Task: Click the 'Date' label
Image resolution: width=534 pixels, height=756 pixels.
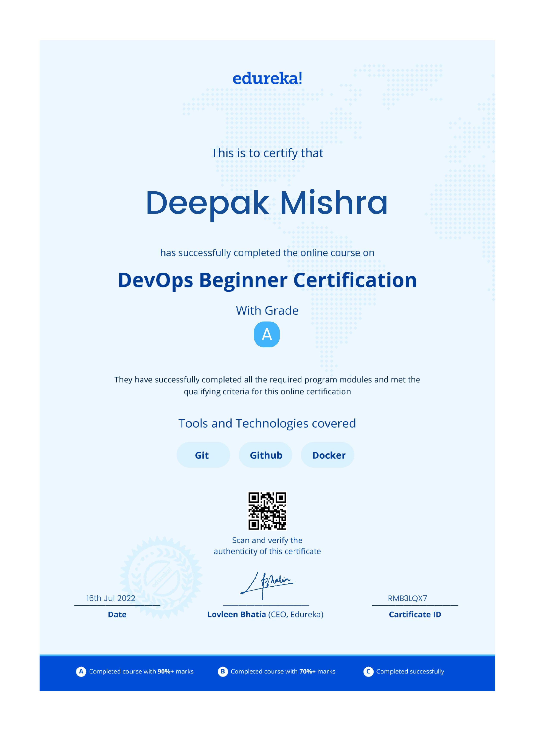Action: tap(117, 614)
